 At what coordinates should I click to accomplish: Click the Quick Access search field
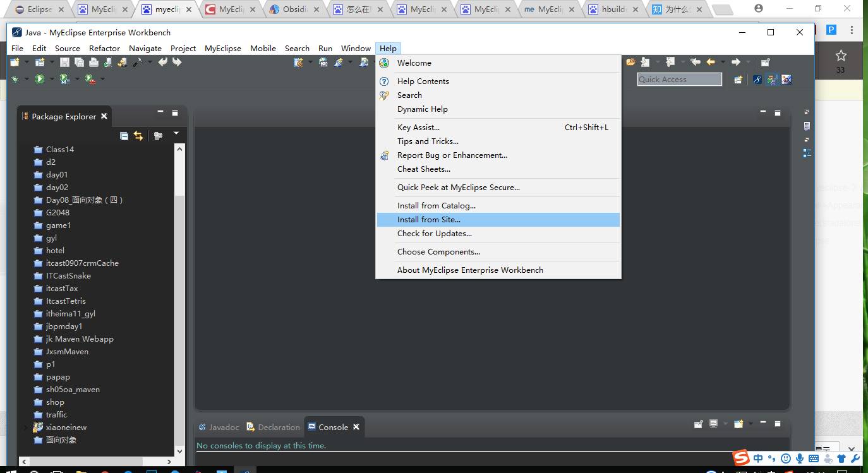point(679,79)
